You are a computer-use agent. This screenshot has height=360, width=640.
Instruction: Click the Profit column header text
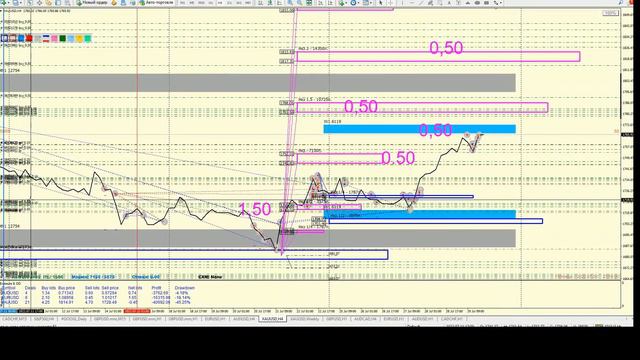coord(156,288)
